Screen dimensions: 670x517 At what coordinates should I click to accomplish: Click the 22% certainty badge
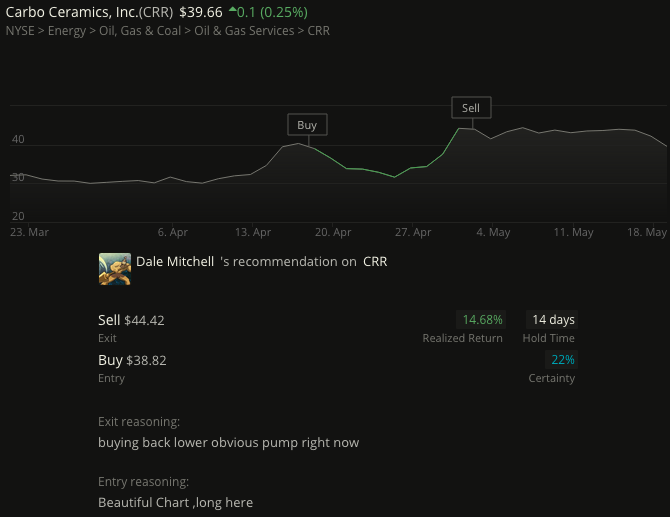(x=562, y=360)
